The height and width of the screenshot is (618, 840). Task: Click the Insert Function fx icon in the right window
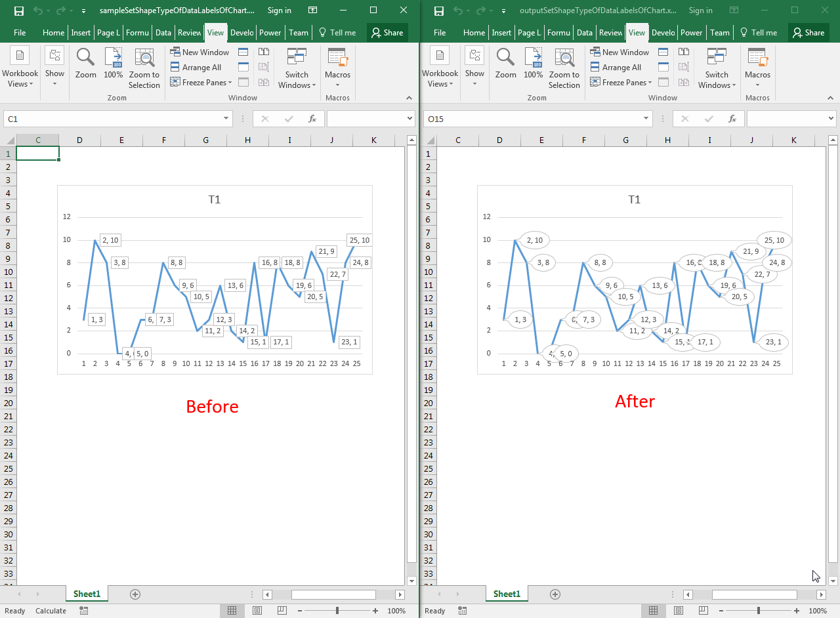click(732, 119)
